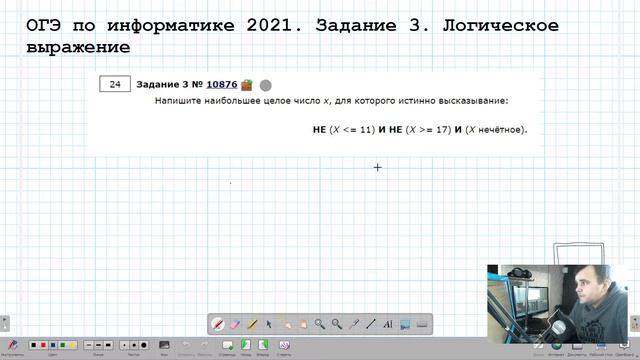Click the box numbered 24
640x360 pixels.
(115, 84)
